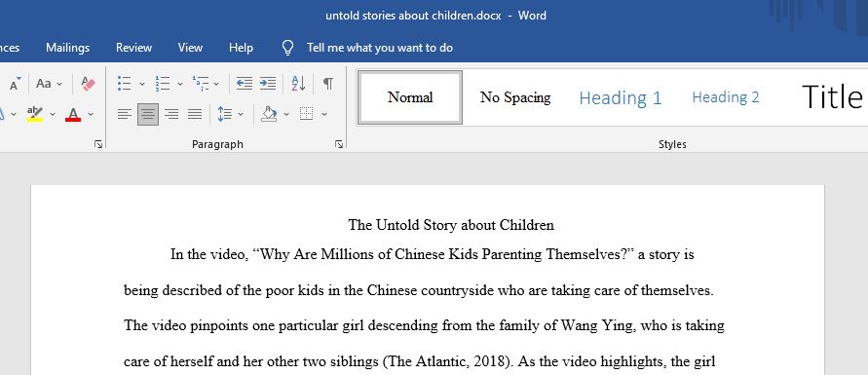Increase paragraph indent
The height and width of the screenshot is (375, 868).
(x=268, y=84)
